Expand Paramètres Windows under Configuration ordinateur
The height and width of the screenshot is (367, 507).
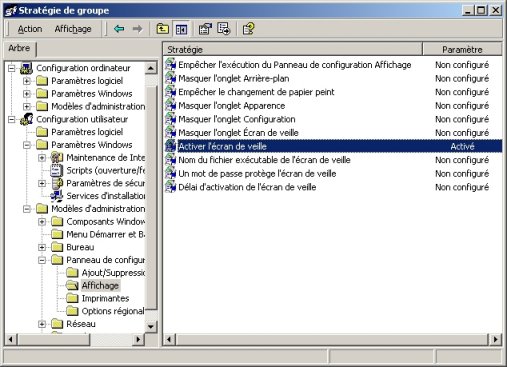point(27,94)
